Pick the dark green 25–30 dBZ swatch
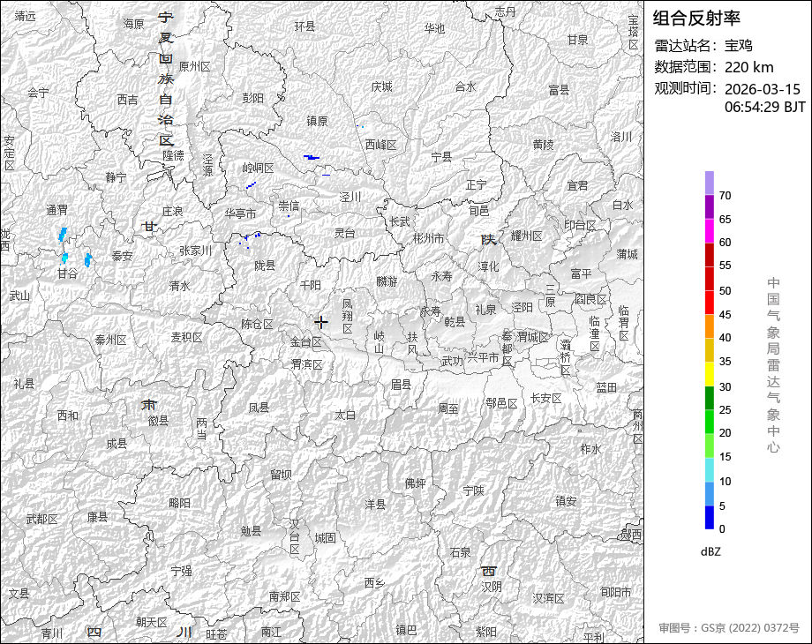 coord(710,398)
